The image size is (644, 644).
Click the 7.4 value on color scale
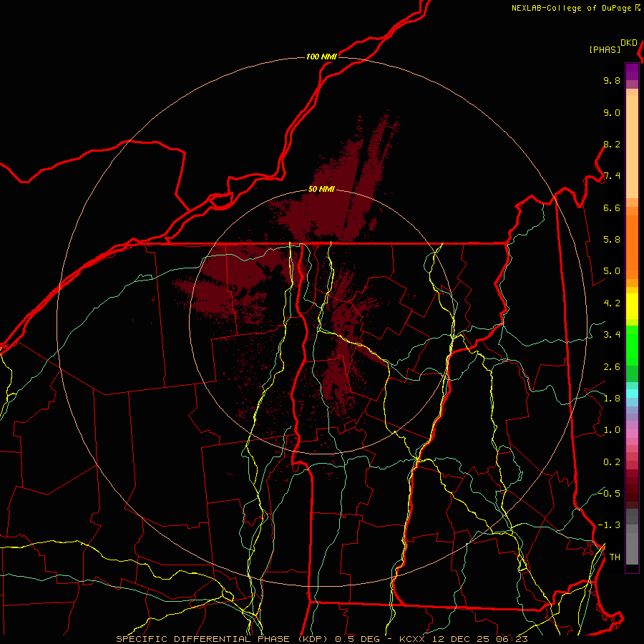click(612, 176)
